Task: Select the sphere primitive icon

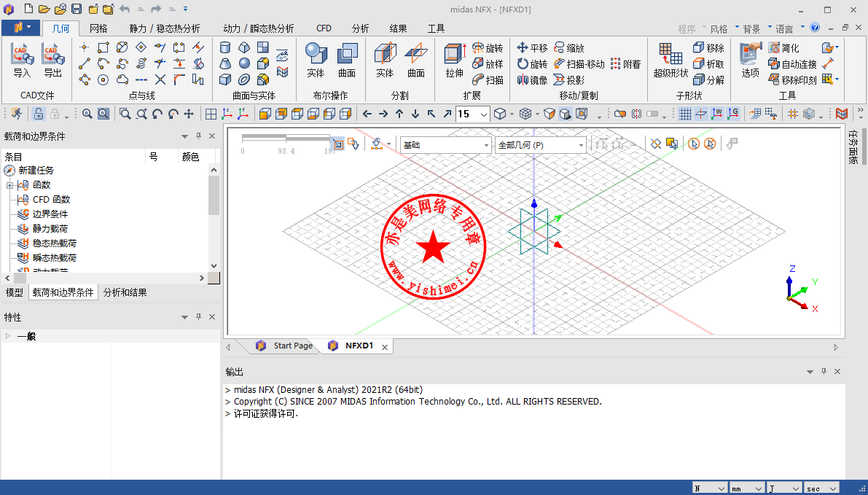Action: point(245,63)
